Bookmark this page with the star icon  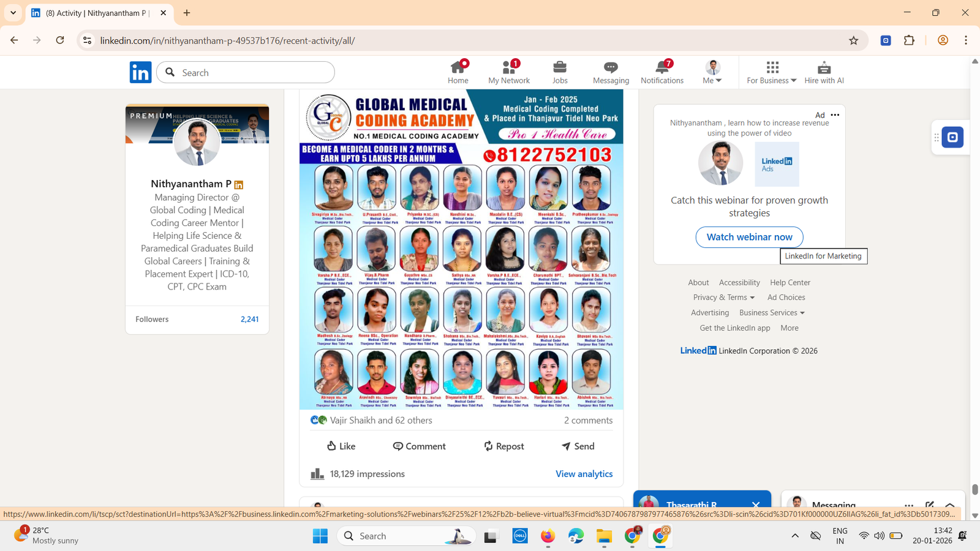tap(853, 40)
